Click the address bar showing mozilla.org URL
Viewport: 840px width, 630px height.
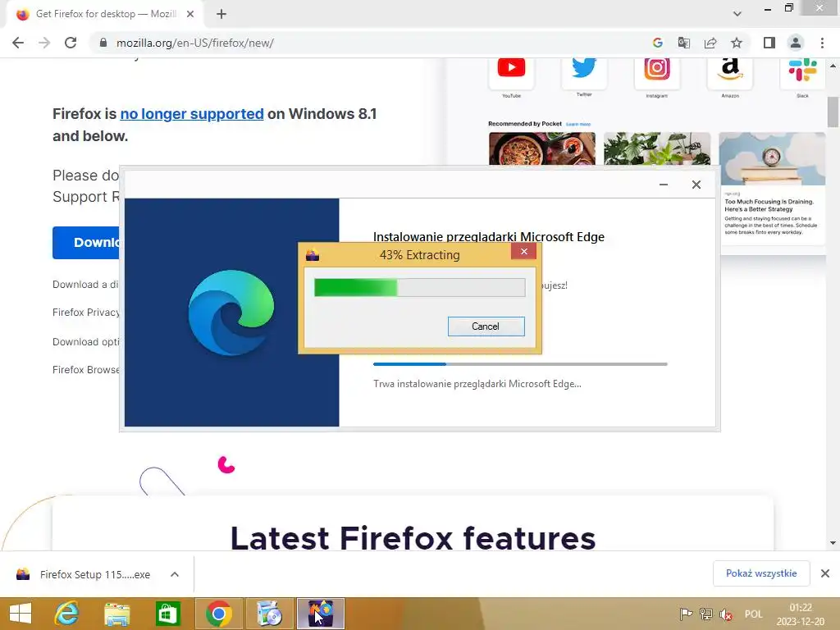coord(375,43)
